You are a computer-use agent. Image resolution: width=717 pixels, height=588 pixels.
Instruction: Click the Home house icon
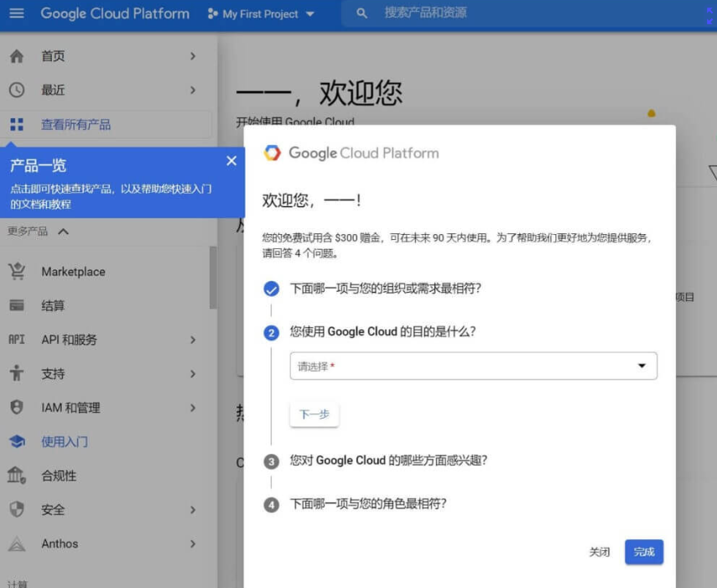tap(17, 56)
